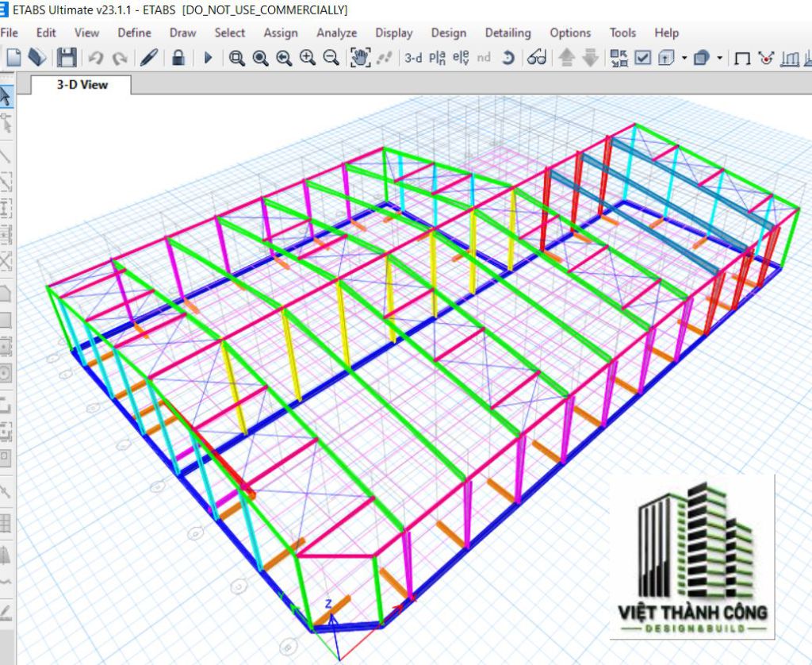Image resolution: width=812 pixels, height=665 pixels.
Task: Toggle the model lock padlock
Action: 178,57
